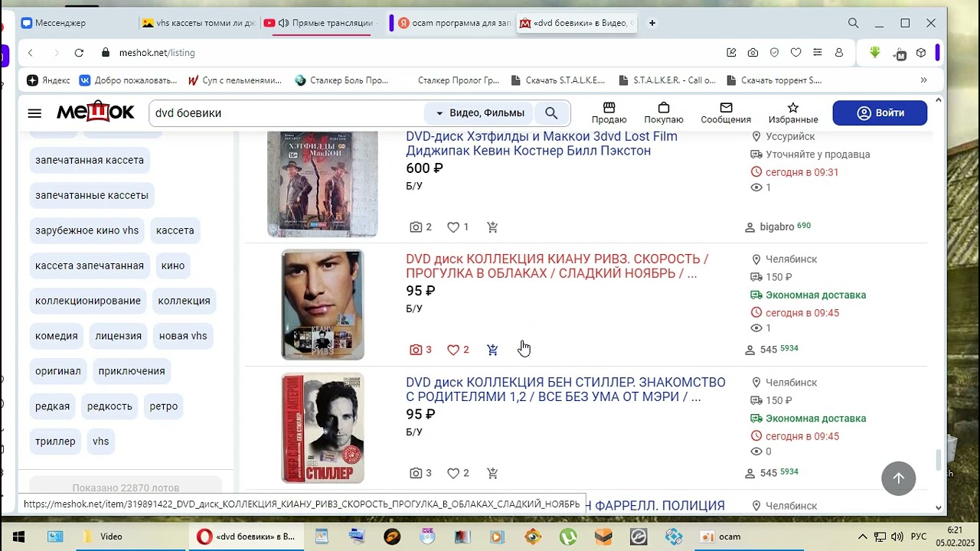Open the Избранные section
980x551 pixels.
(793, 112)
